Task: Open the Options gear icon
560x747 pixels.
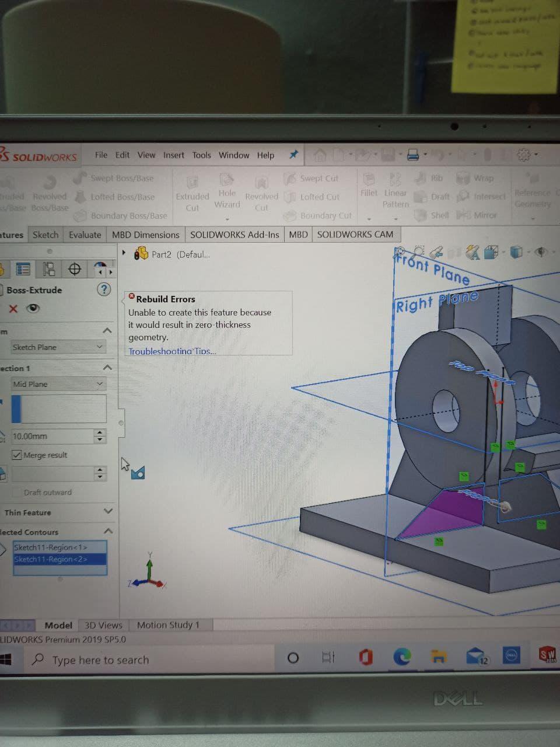Action: [524, 155]
